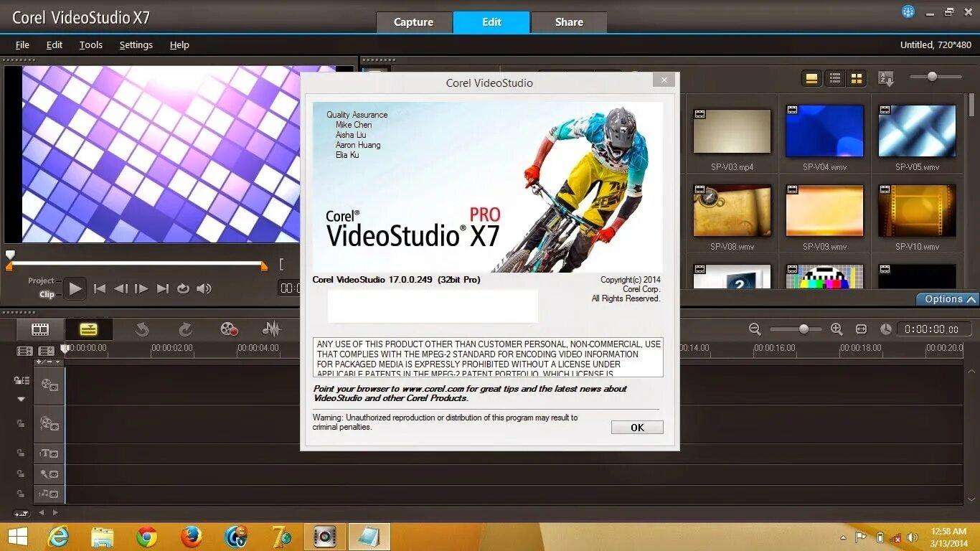The image size is (980, 551).
Task: Toggle the Repeat playback icon
Action: point(183,288)
